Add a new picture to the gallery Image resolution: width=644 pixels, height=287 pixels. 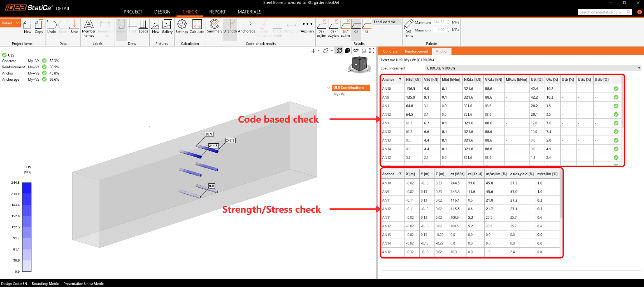(156, 27)
